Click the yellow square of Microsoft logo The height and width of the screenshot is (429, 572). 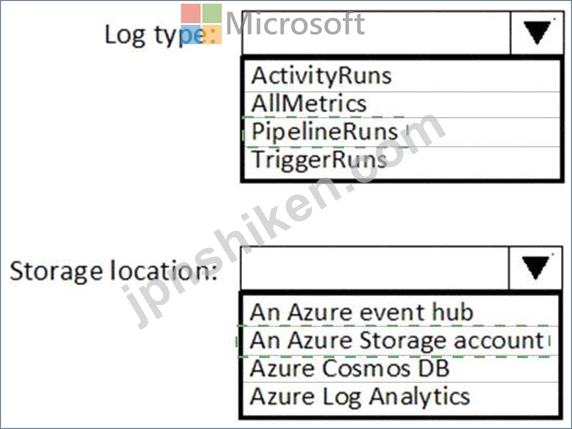pos(212,35)
